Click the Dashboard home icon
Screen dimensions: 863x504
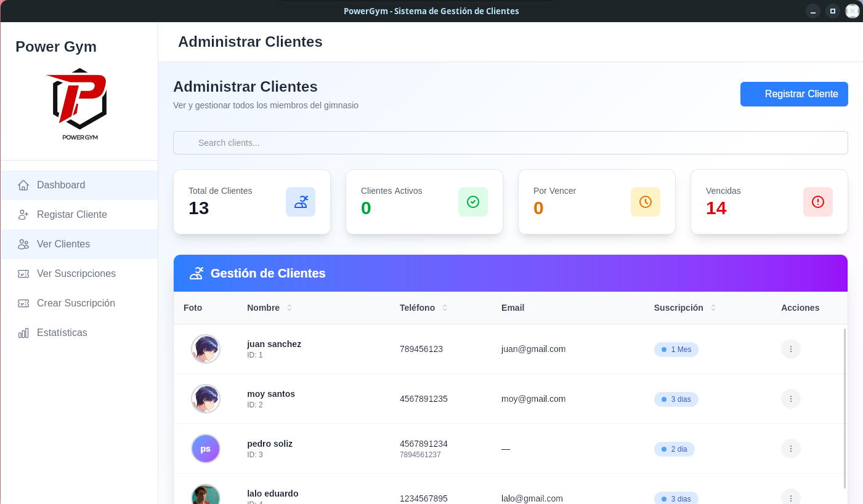pos(23,185)
